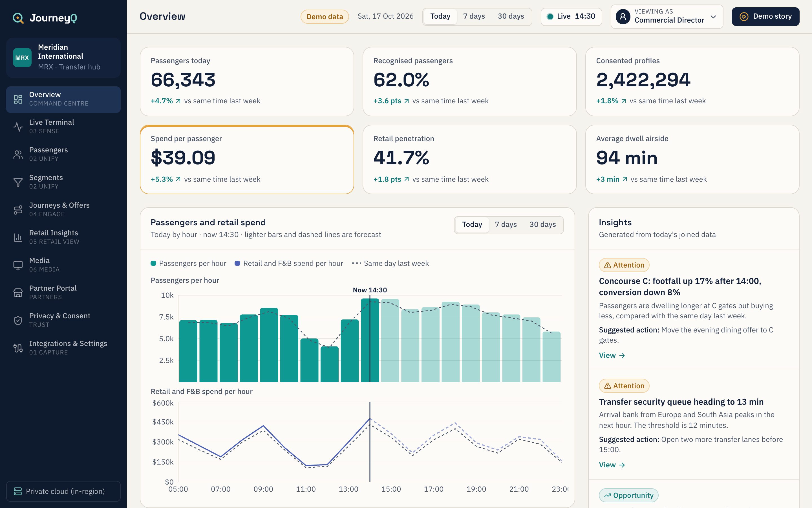This screenshot has width=812, height=508.
Task: Select the header Today range
Action: (x=440, y=16)
